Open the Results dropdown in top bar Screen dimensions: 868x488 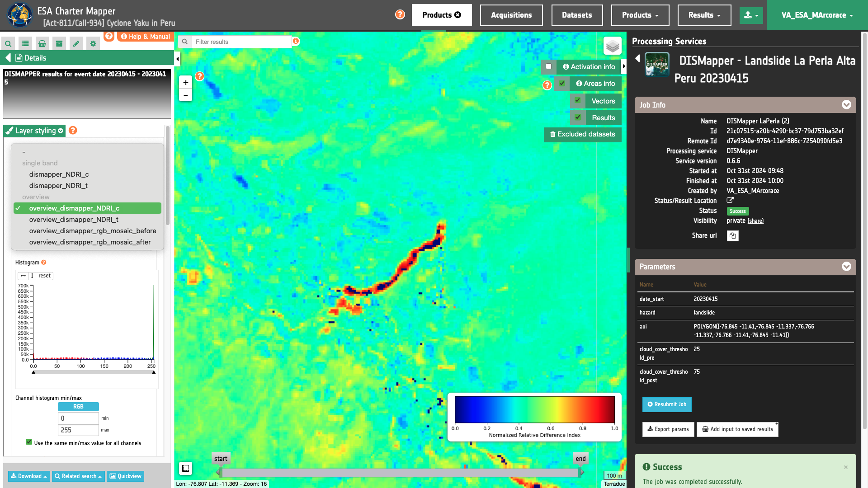coord(704,15)
